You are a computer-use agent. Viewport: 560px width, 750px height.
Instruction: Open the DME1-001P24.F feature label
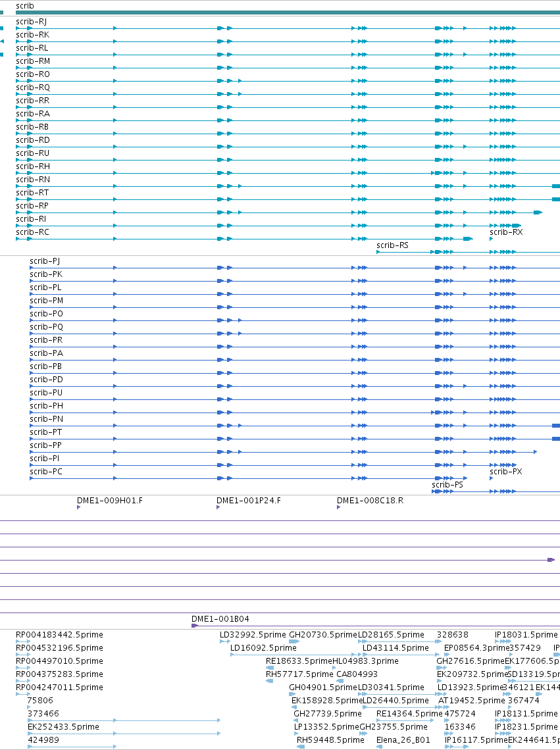pos(248,500)
